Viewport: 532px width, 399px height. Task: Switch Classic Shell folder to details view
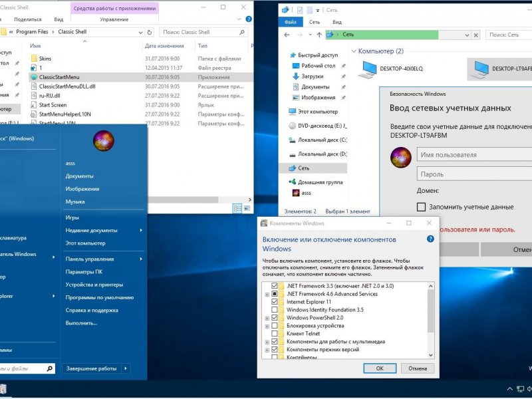point(237,208)
